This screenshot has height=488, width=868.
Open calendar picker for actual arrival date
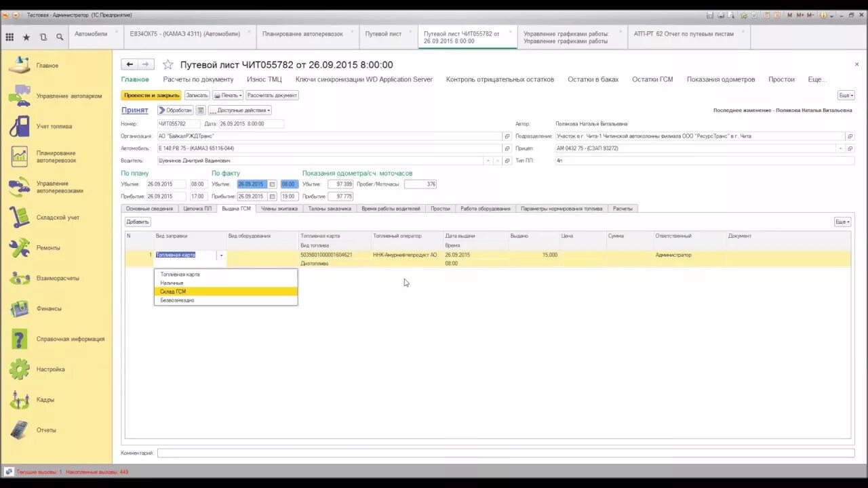click(x=273, y=197)
